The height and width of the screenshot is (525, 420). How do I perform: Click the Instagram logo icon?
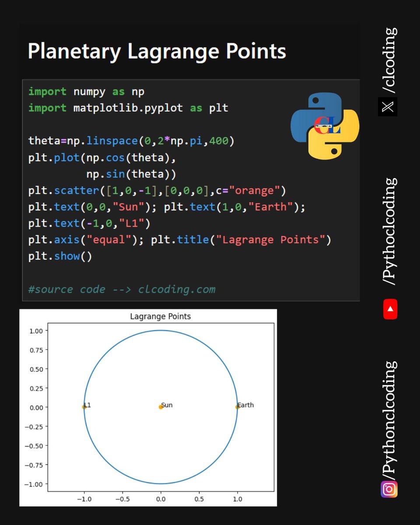click(389, 489)
